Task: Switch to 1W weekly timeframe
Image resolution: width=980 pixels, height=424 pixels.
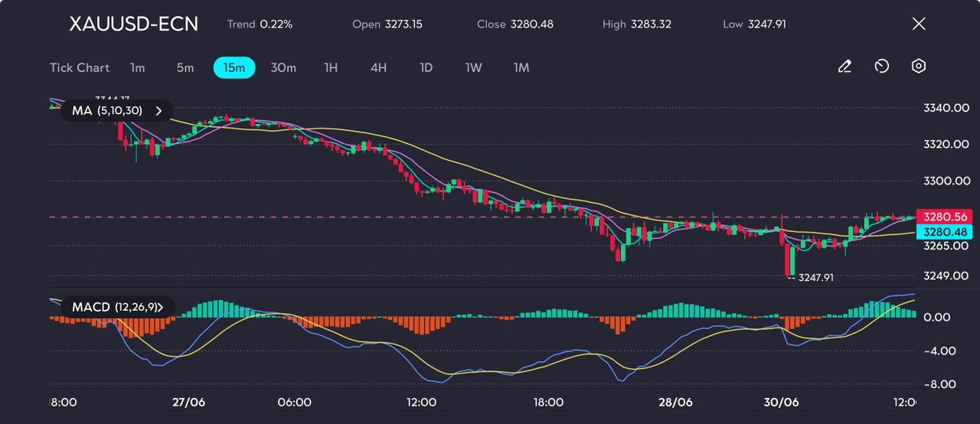Action: coord(474,67)
